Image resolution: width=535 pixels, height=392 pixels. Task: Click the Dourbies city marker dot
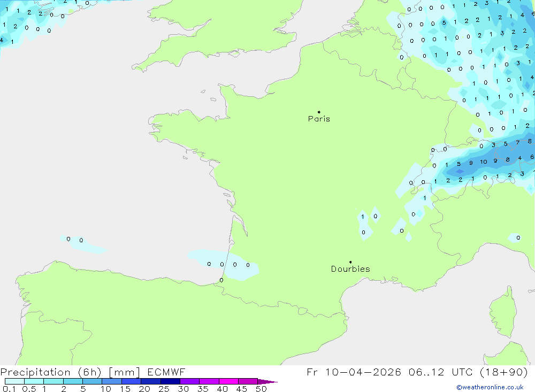pyautogui.click(x=350, y=262)
